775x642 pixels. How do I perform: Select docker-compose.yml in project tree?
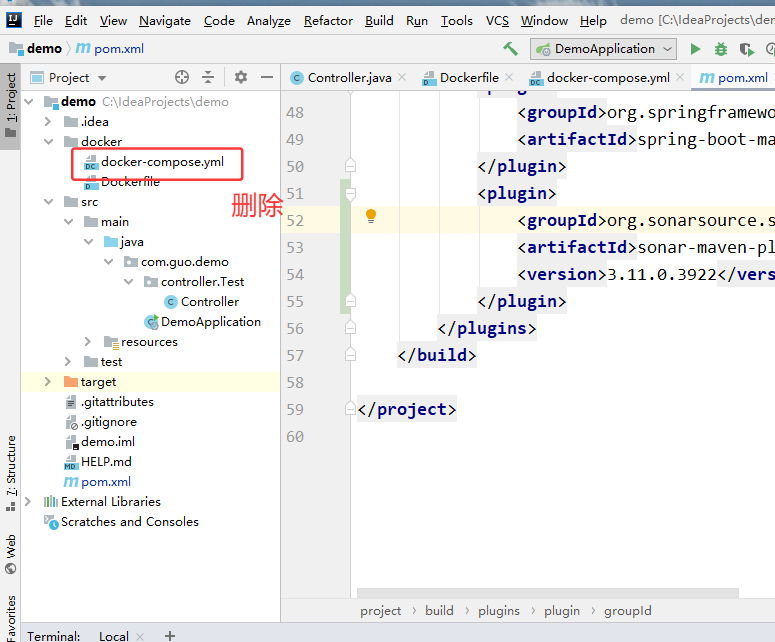(x=162, y=162)
